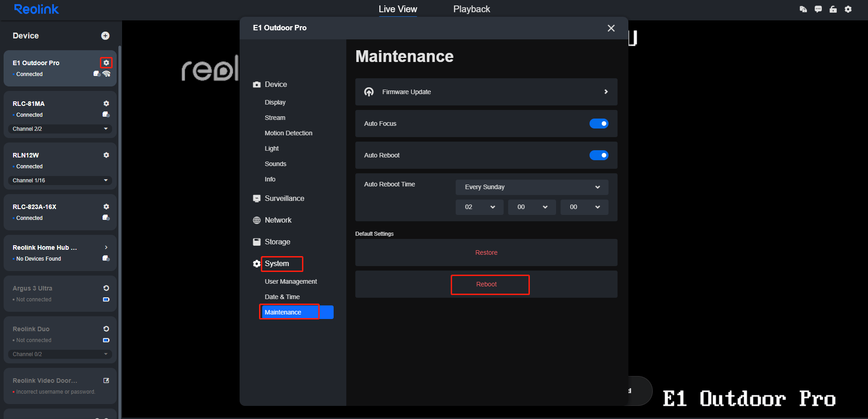Edit credentials for Reolink Video Doorbell
Image resolution: width=868 pixels, height=419 pixels.
pyautogui.click(x=106, y=381)
